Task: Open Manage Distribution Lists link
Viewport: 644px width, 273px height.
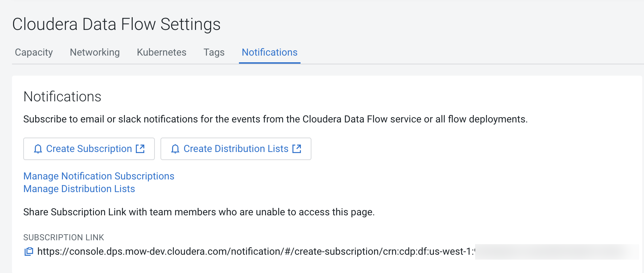Action: 79,189
